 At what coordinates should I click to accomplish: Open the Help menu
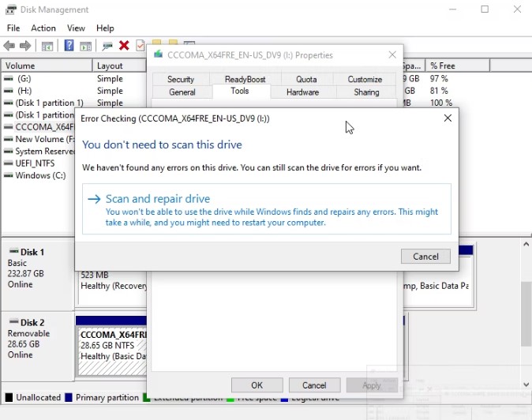[105, 28]
